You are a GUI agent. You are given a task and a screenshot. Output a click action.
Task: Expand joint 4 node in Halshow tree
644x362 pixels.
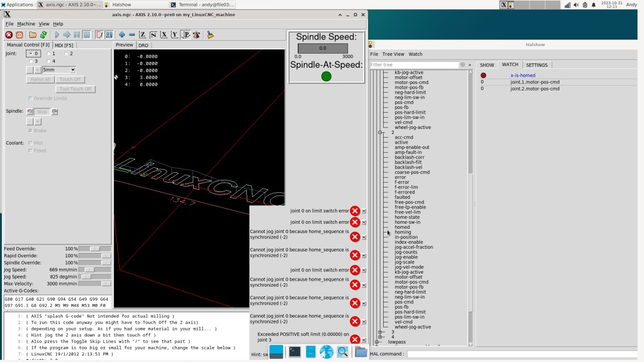(380, 337)
